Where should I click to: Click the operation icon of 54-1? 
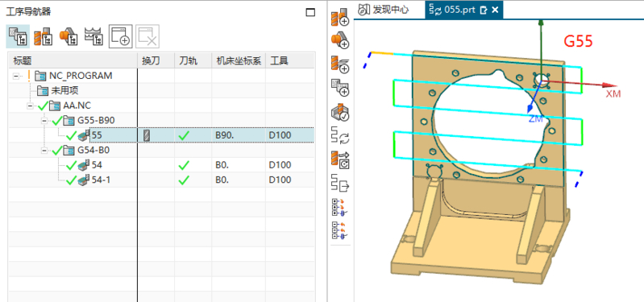tap(84, 180)
